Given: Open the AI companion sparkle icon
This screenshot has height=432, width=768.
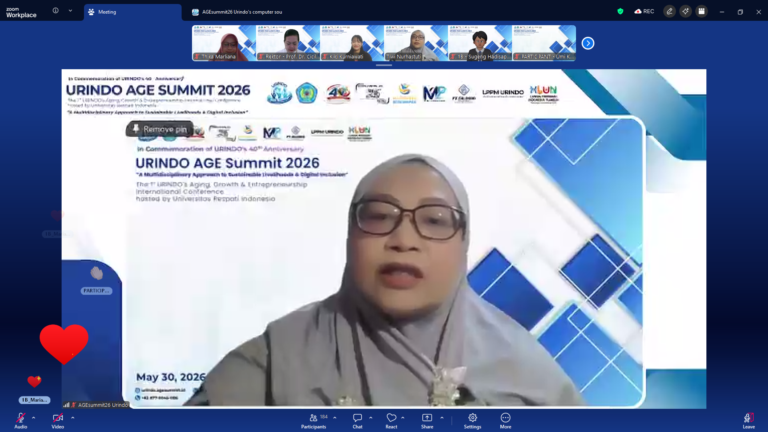Looking at the screenshot, I should (x=685, y=11).
